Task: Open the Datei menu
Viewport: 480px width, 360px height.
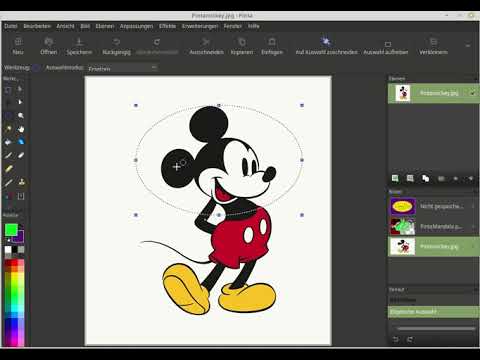Action: tap(11, 26)
